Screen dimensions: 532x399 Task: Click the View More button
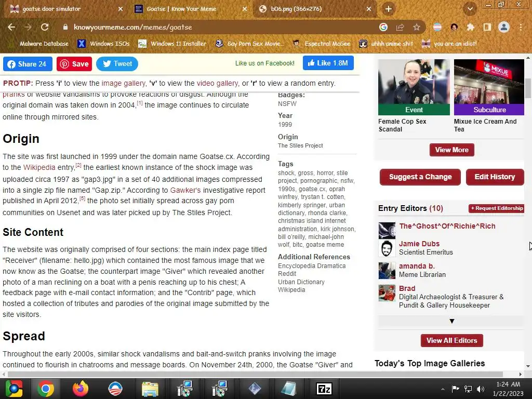tap(451, 150)
